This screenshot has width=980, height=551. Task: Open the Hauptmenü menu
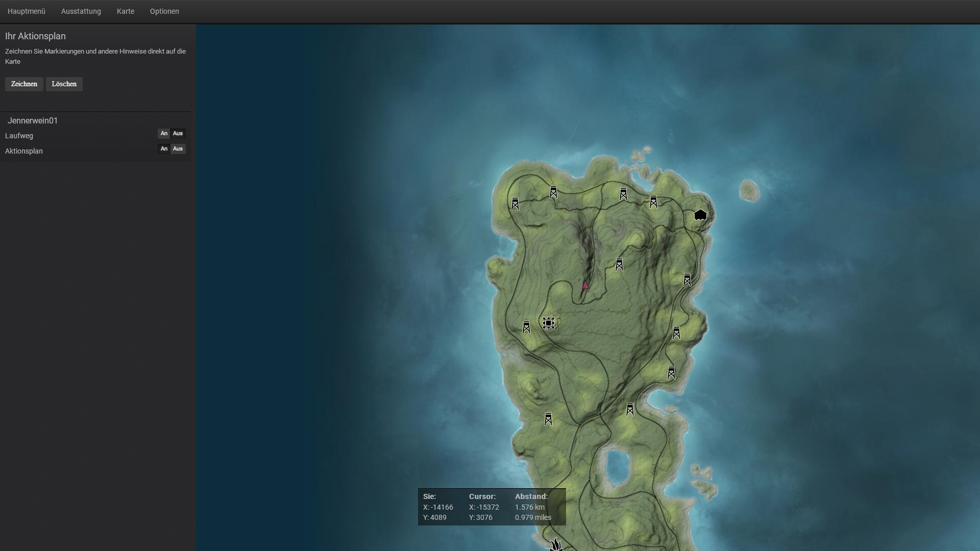(27, 11)
